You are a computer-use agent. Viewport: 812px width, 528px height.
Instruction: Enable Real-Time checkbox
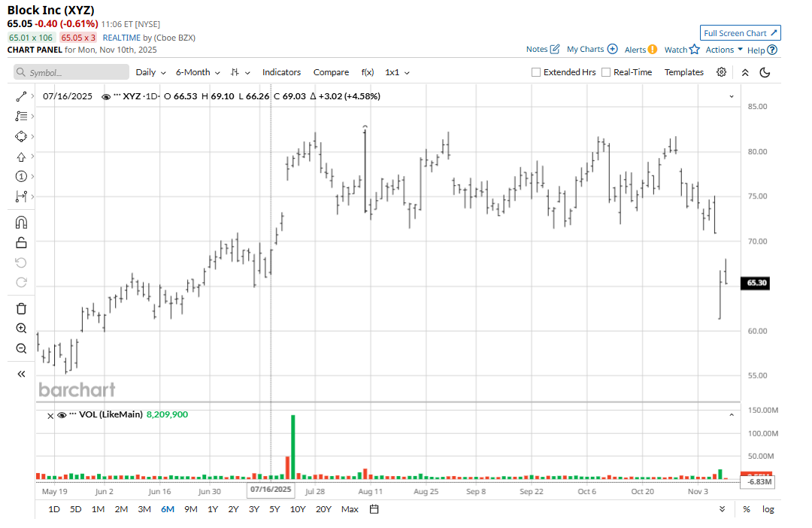coord(606,72)
